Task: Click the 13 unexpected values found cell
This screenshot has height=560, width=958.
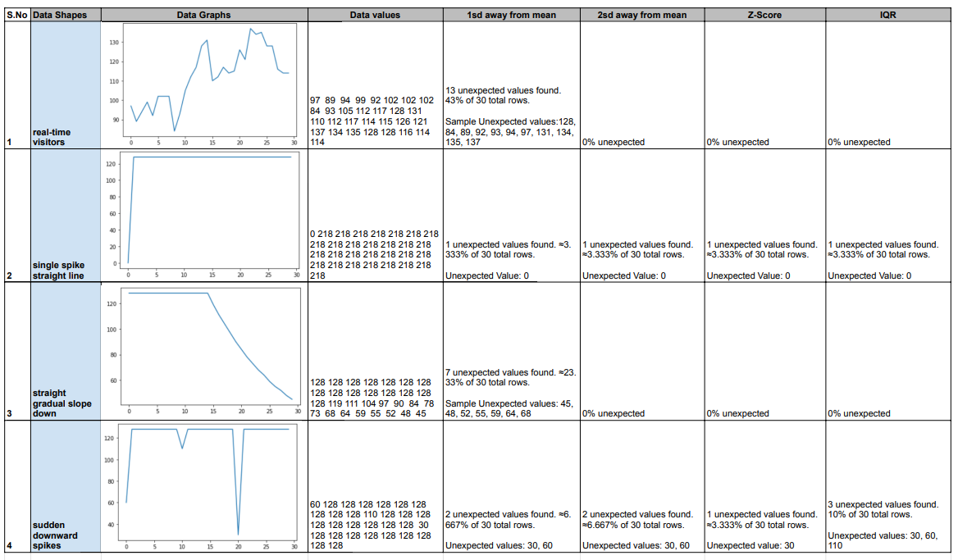Action: click(511, 85)
